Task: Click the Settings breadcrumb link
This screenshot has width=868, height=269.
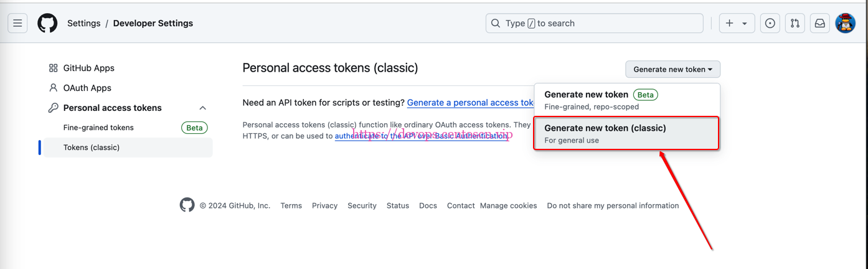Action: point(83,24)
